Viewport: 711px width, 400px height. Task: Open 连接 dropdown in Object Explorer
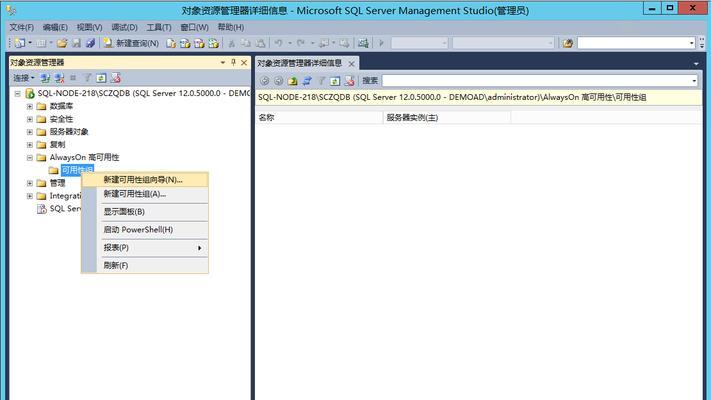point(24,78)
